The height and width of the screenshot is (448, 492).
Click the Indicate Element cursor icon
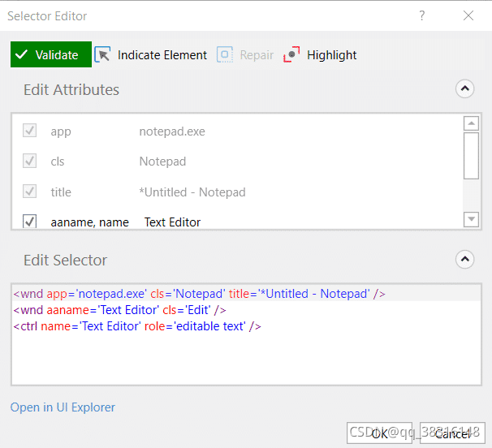click(102, 54)
